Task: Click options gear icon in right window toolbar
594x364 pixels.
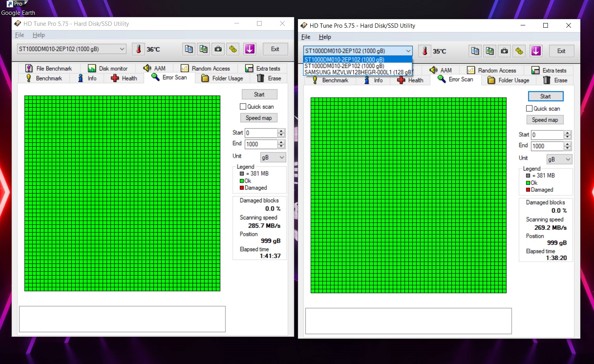Action: tap(519, 51)
